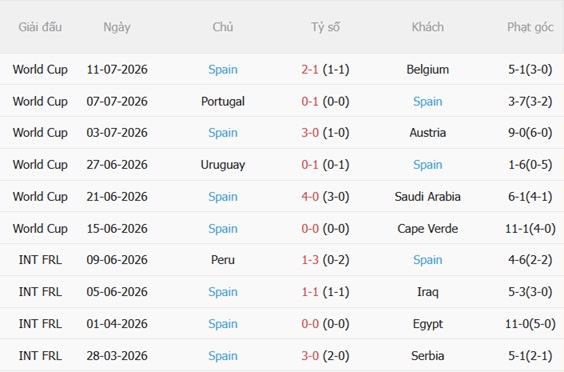Select the 11-07-2026 date cell

(117, 69)
